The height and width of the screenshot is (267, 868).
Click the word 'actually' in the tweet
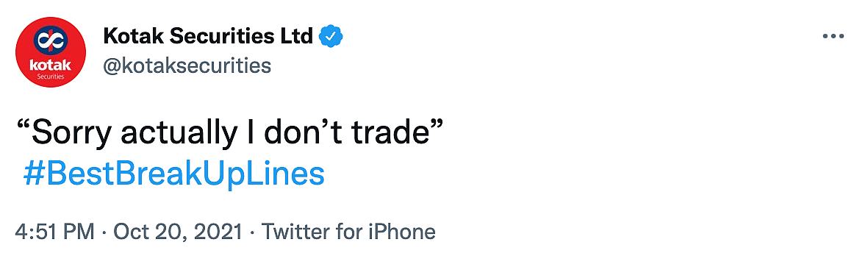point(179,135)
